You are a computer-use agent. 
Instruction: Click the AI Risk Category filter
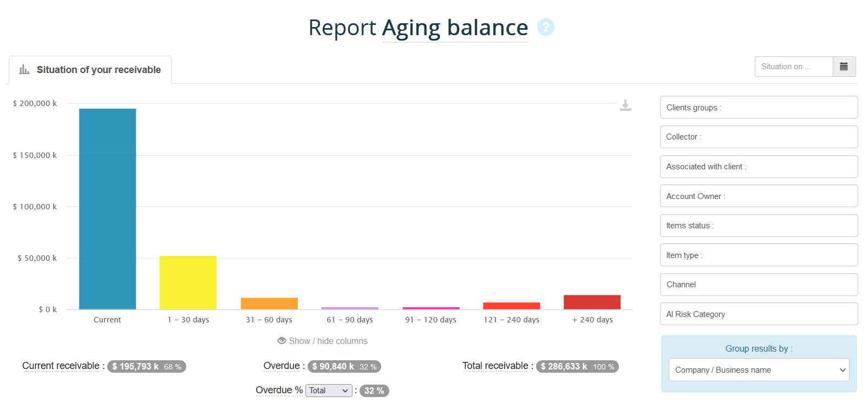pyautogui.click(x=759, y=314)
